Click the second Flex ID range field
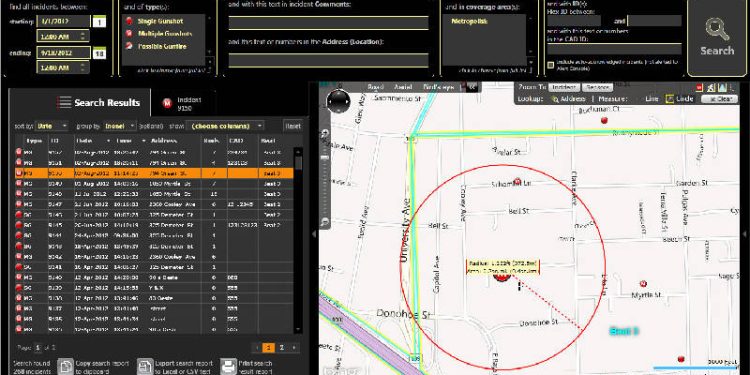 click(x=654, y=21)
